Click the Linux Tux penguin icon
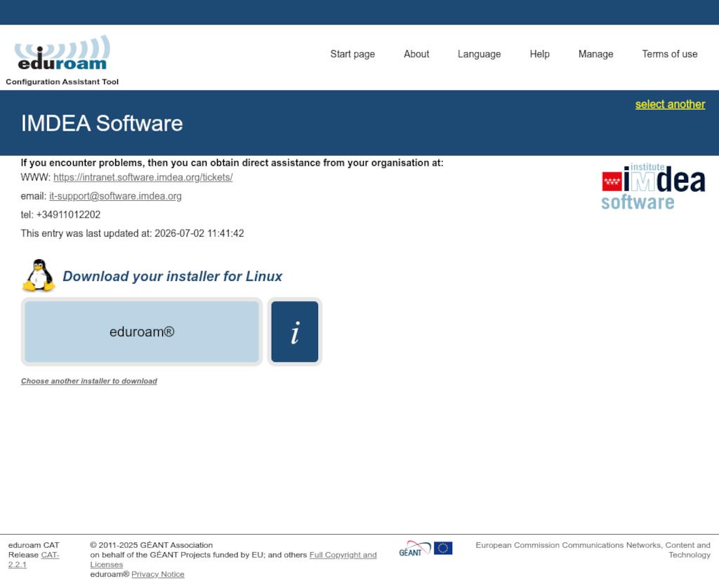The image size is (719, 588). point(39,275)
